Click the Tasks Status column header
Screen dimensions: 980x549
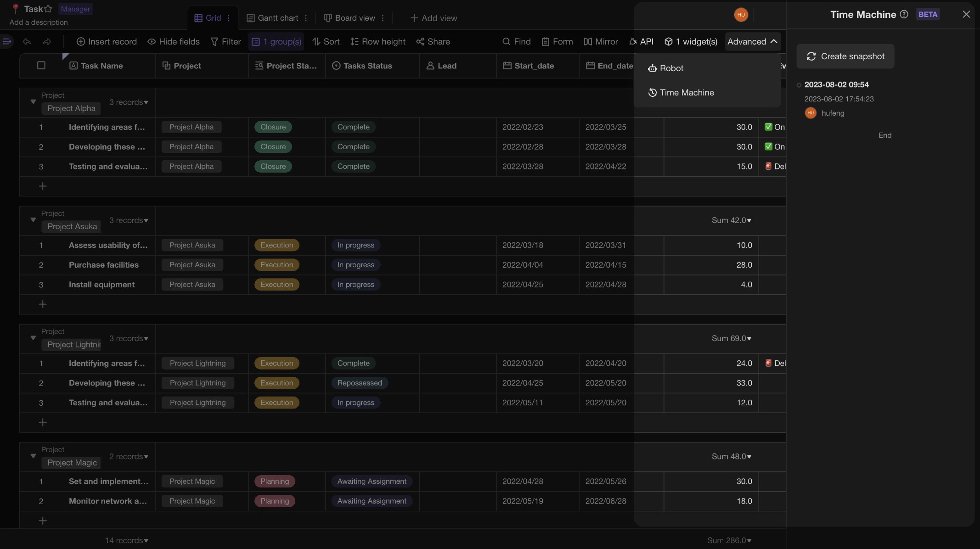click(372, 66)
